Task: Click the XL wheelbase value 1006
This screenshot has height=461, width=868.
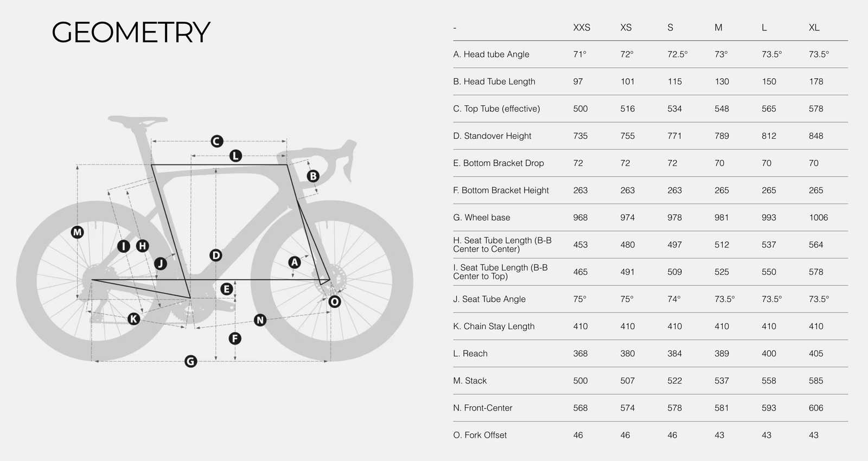Action: [x=818, y=217]
